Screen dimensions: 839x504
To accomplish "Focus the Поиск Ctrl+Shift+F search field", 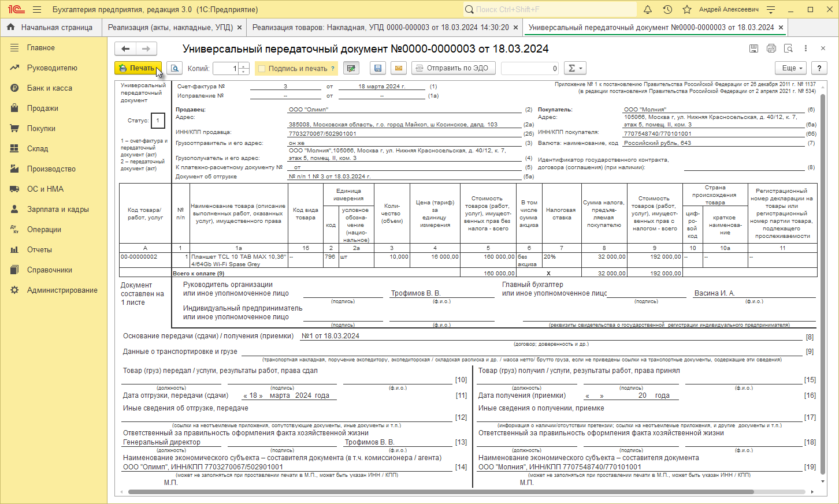I will (549, 10).
